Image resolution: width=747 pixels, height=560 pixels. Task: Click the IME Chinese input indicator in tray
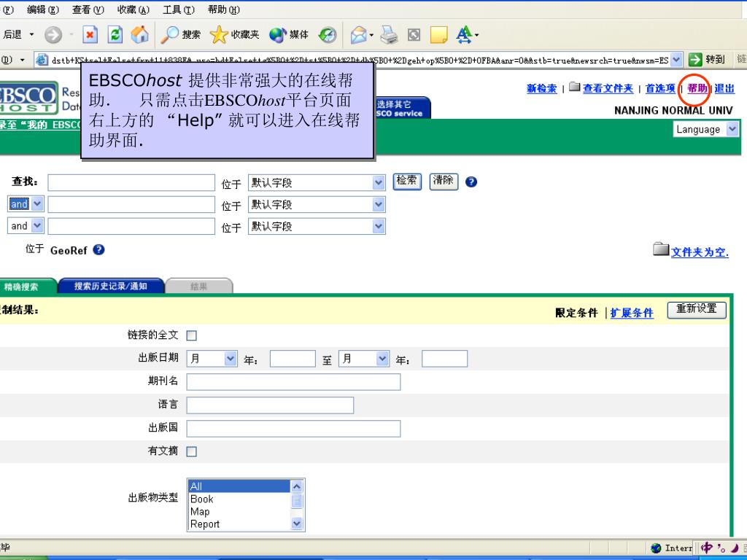click(707, 548)
